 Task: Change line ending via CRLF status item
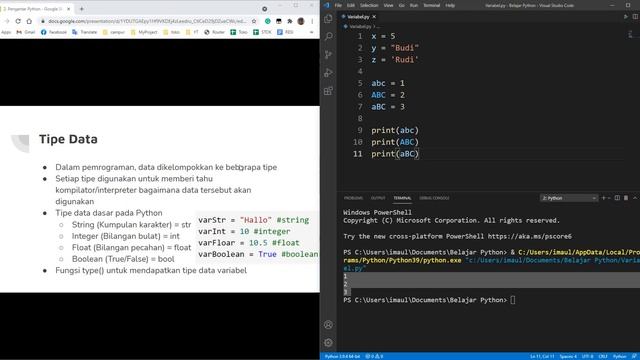click(603, 356)
